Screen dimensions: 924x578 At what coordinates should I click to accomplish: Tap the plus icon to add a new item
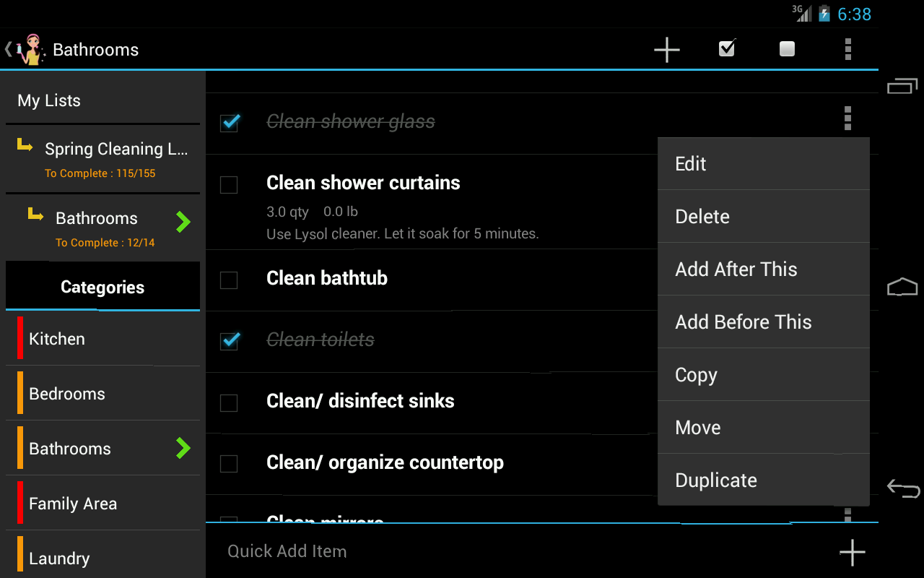666,49
